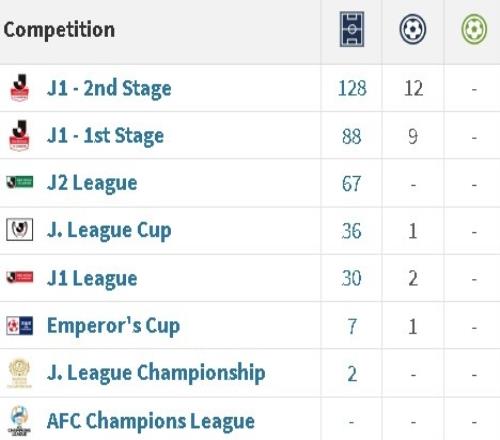Click the red J1 League logo
Image resolution: width=500 pixels, height=440 pixels.
(x=20, y=277)
